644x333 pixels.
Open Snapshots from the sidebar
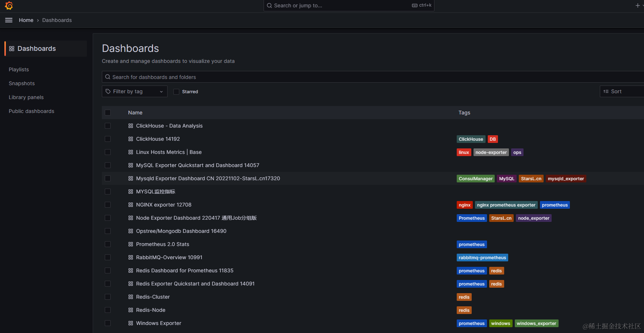point(22,83)
